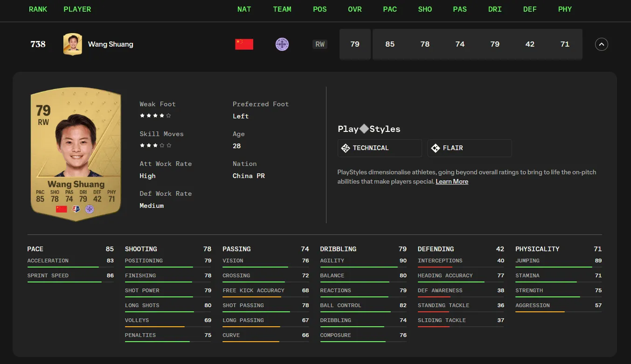Sort by the DEF column header
This screenshot has height=364, width=631.
coord(530,9)
